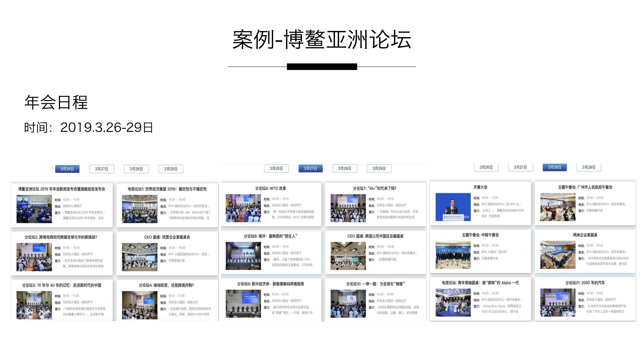This screenshot has width=644, height=362.
Task: Open thumbnail of 分论坛4 绿地投资 session
Action: click(x=140, y=305)
